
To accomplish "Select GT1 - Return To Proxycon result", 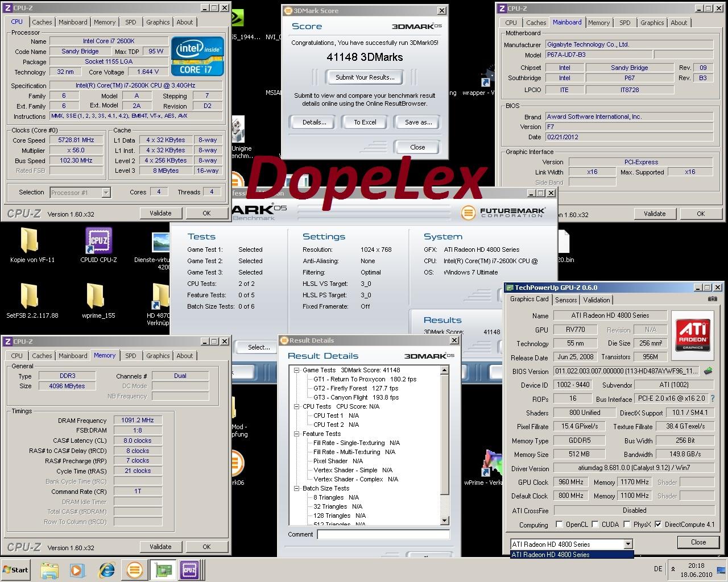I will coord(365,379).
